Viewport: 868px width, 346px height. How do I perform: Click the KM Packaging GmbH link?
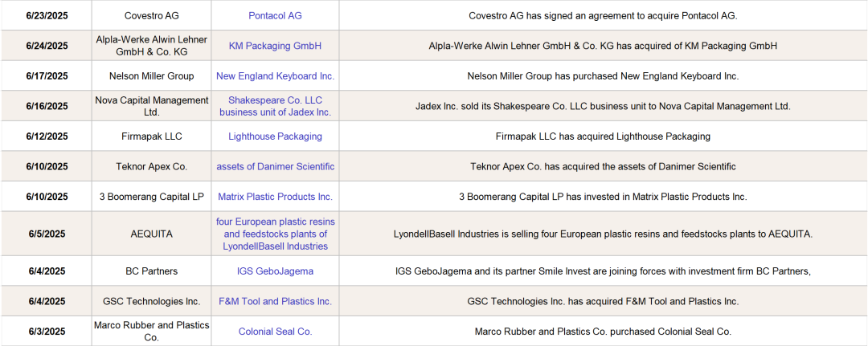[275, 46]
